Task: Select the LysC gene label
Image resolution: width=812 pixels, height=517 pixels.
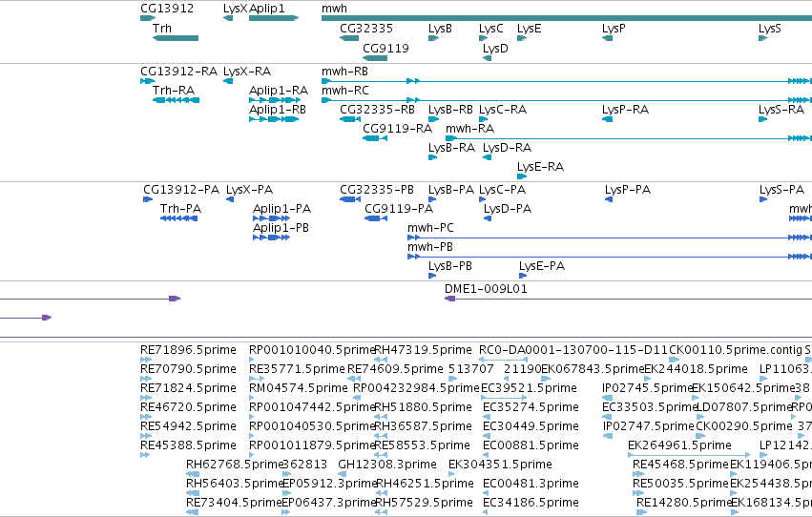Action: pos(491,29)
